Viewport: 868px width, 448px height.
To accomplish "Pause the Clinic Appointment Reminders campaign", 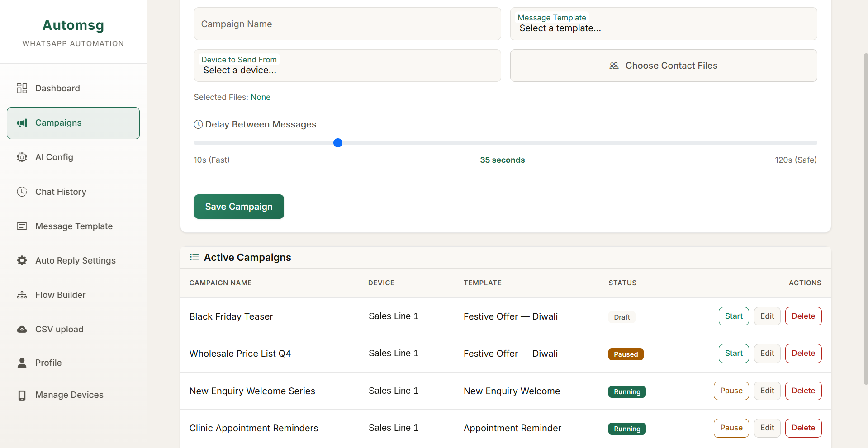I will 731,428.
